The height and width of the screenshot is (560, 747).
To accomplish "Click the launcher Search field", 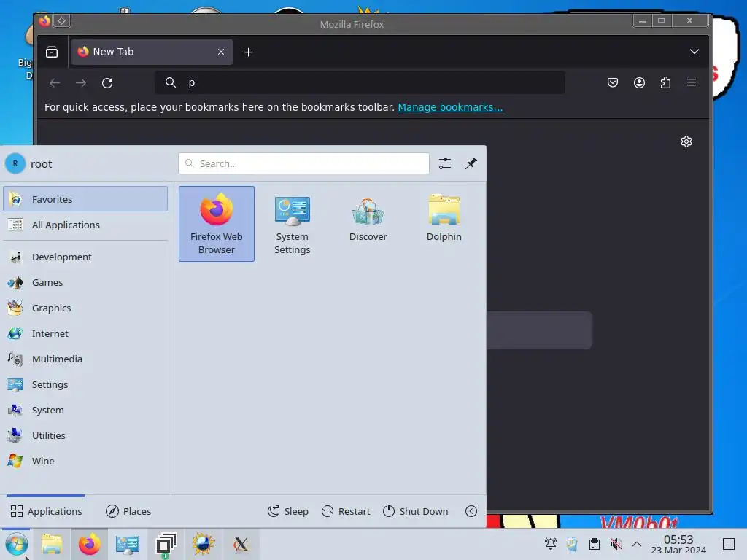I will coord(303,163).
